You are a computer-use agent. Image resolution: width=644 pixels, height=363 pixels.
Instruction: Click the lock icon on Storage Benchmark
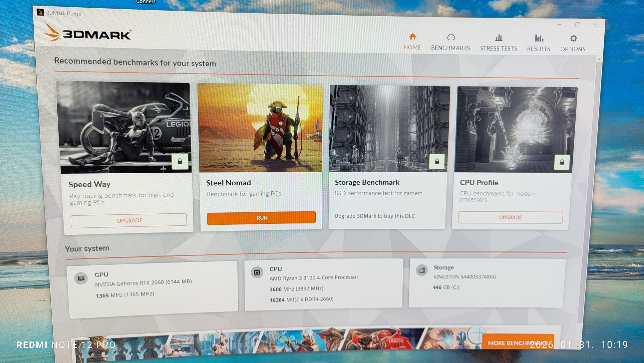tap(436, 162)
